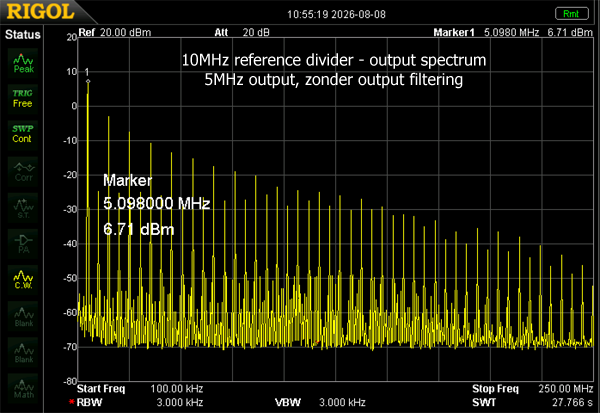600x413 pixels.
Task: Click the Ref 20.00 dBm readout
Action: coord(114,33)
